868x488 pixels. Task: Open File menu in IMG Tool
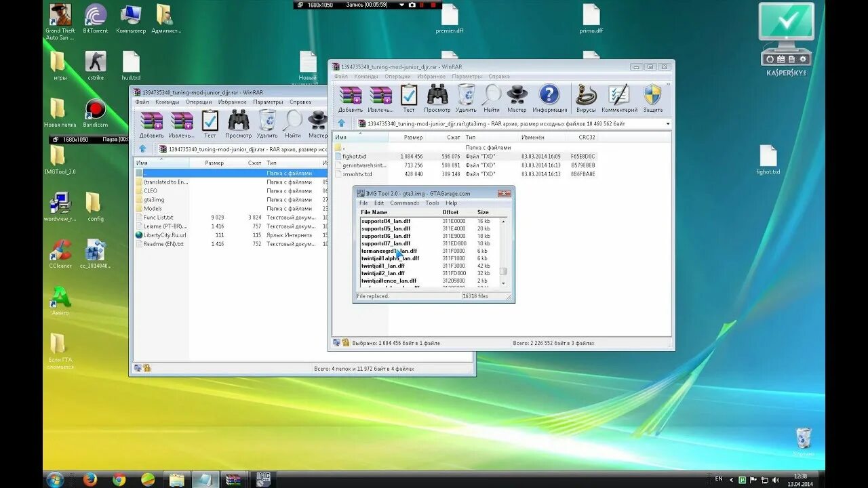(x=363, y=203)
